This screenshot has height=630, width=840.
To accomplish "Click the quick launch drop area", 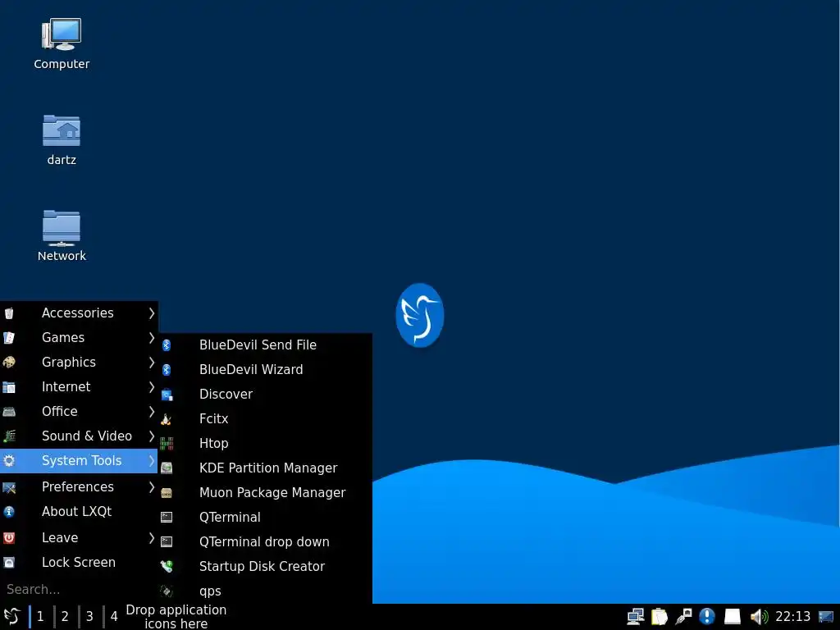I will (x=176, y=617).
